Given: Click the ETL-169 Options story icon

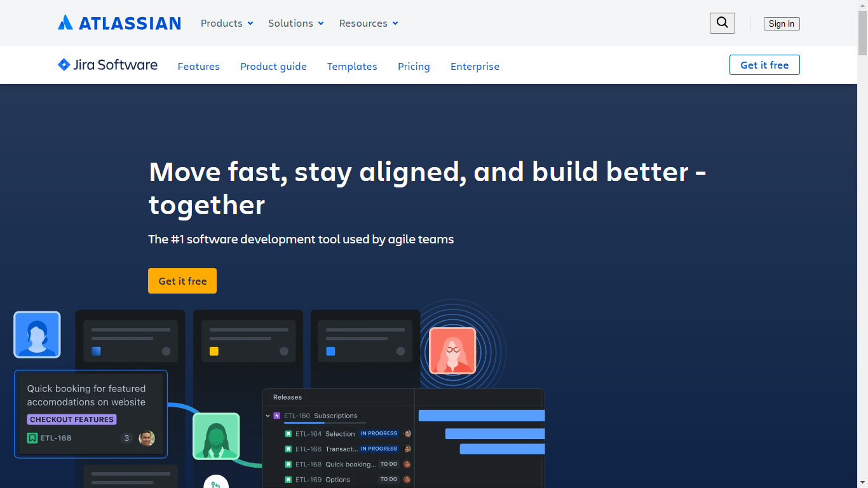Looking at the screenshot, I should 288,479.
